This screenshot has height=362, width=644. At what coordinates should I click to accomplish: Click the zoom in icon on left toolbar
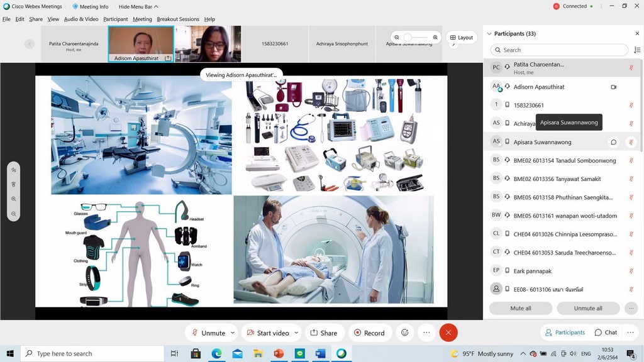click(13, 199)
